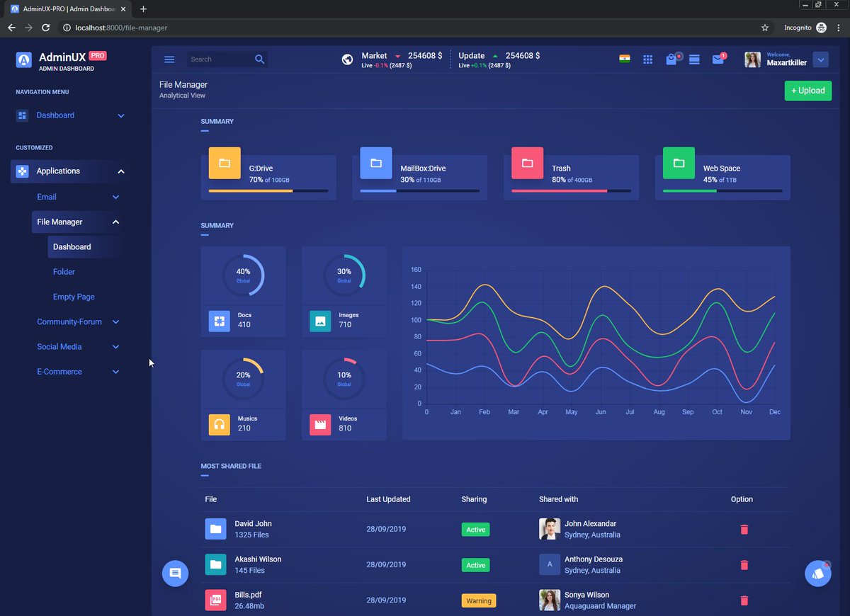Click the search magnifier icon
Image resolution: width=850 pixels, height=616 pixels.
point(260,59)
